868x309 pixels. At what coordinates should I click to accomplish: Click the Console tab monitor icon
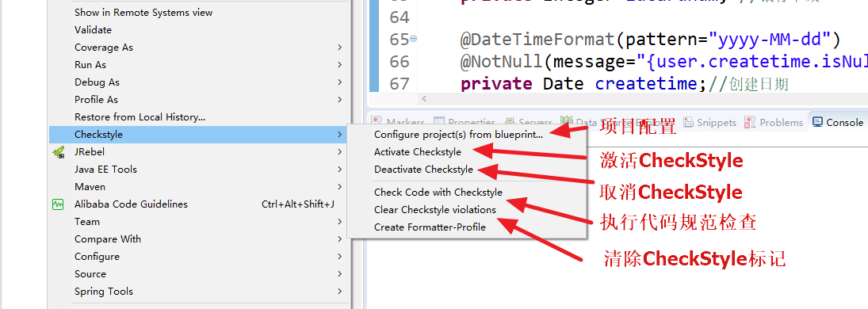pos(817,122)
